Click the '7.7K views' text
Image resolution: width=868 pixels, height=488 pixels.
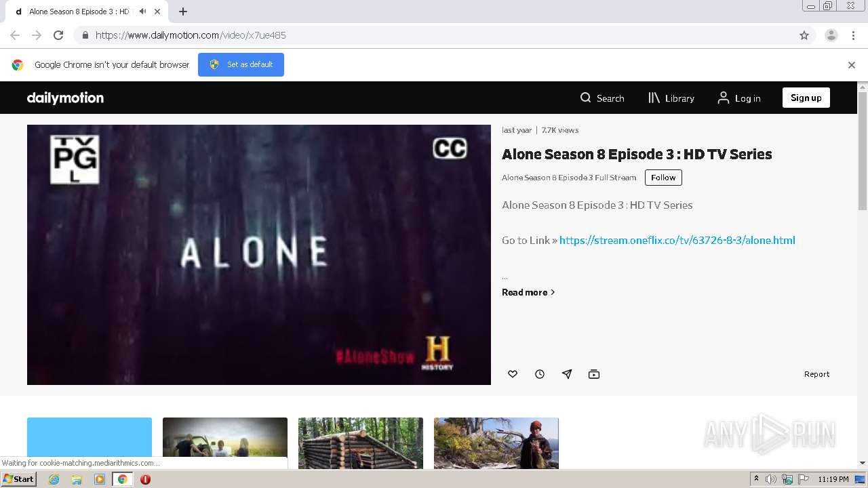(560, 130)
